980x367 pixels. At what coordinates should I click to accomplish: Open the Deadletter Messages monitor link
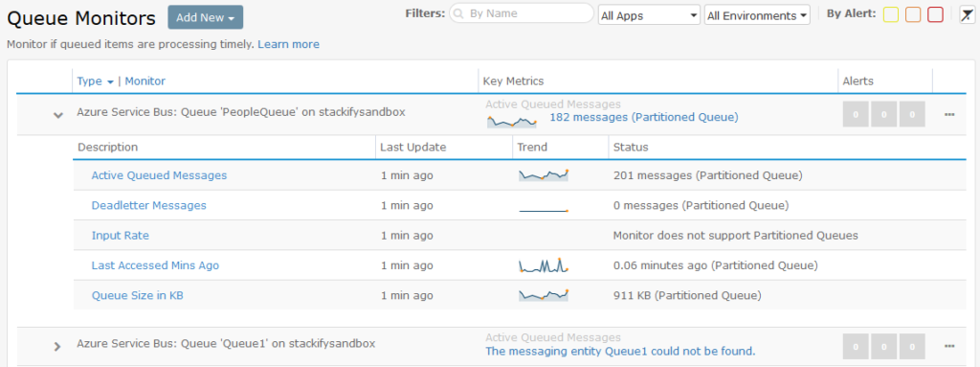pos(148,205)
